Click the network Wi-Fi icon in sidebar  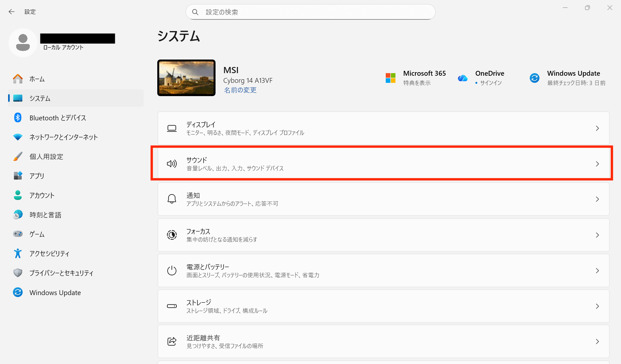click(x=18, y=137)
